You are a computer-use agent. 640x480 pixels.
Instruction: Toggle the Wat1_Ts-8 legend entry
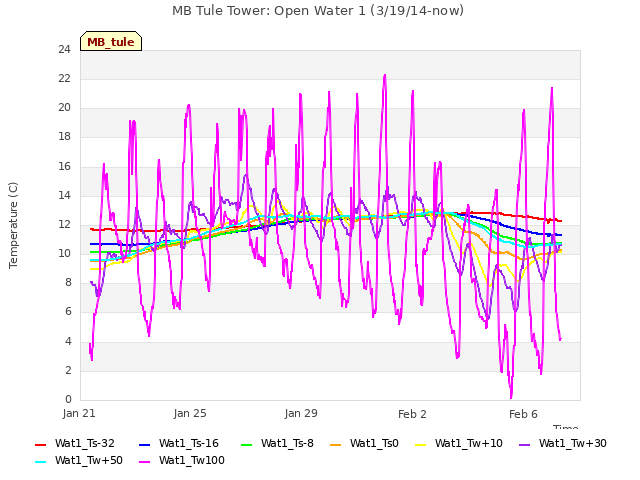point(278,443)
